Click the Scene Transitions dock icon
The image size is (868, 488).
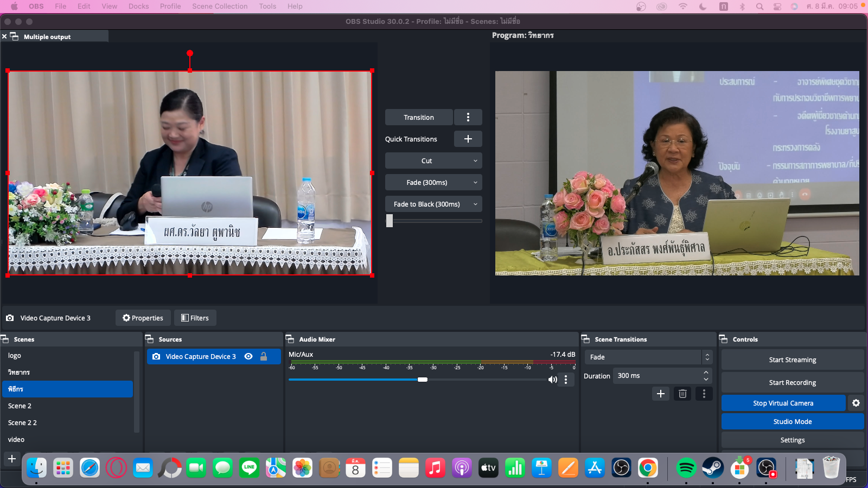[586, 339]
